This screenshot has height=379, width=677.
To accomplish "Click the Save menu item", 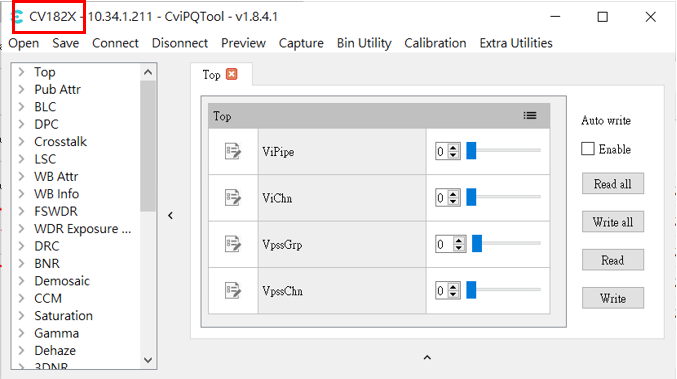I will point(66,43).
